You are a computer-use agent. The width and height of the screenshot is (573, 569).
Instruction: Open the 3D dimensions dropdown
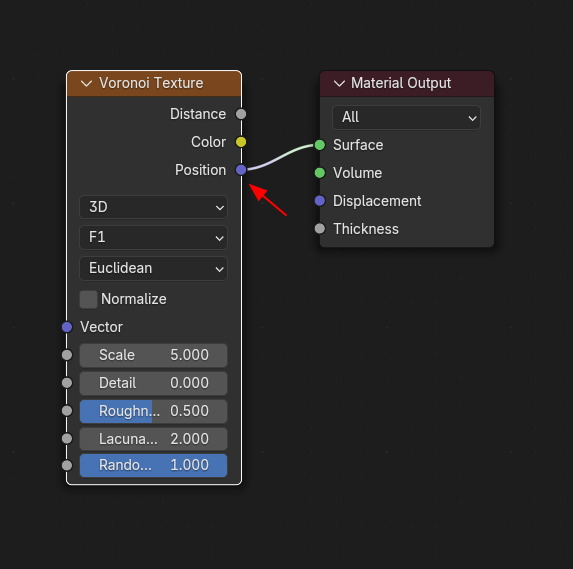[153, 207]
